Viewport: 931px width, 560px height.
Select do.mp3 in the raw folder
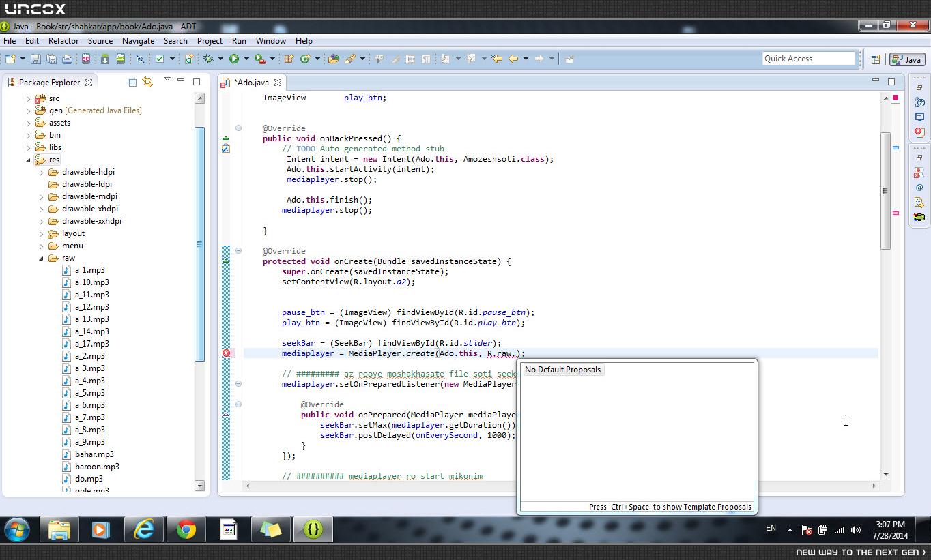[x=89, y=479]
